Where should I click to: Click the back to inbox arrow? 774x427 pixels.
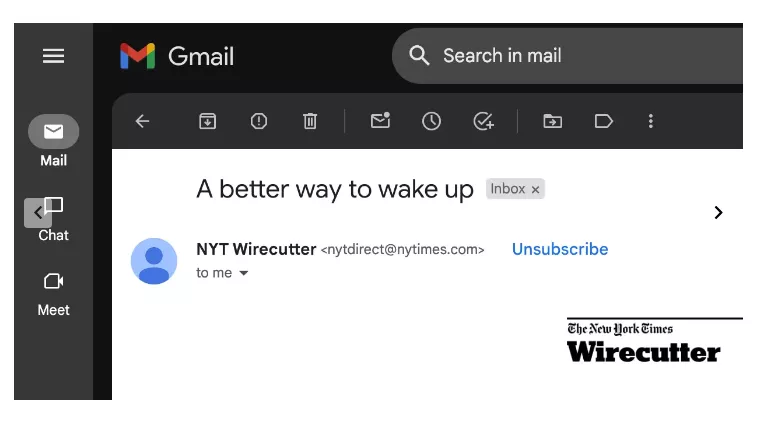pyautogui.click(x=142, y=121)
